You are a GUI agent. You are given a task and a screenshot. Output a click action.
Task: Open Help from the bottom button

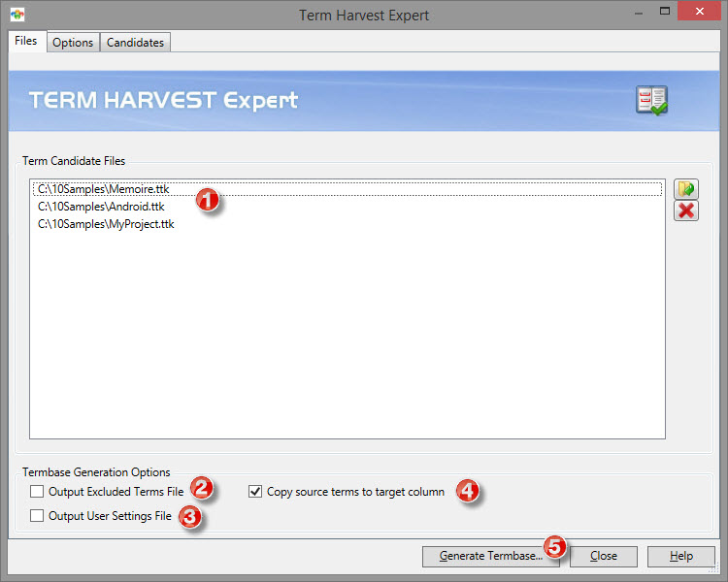tap(680, 556)
